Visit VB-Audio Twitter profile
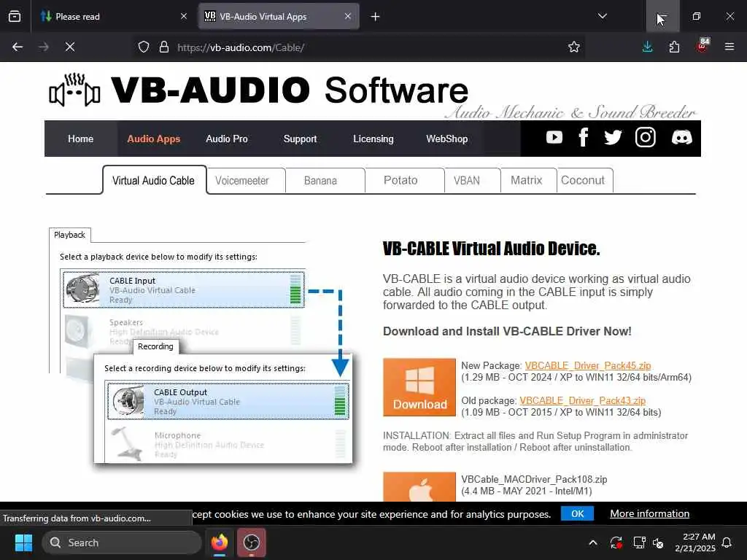This screenshot has width=747, height=560. click(x=613, y=138)
